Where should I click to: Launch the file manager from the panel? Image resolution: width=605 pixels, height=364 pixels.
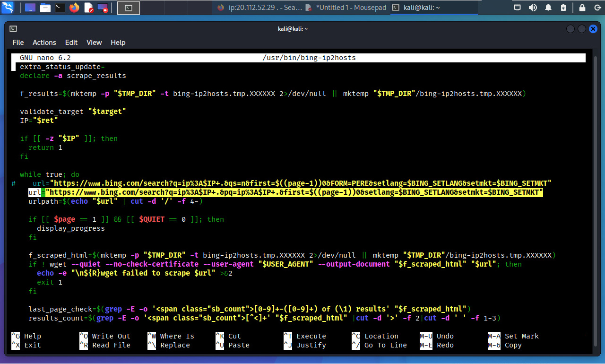(x=45, y=7)
